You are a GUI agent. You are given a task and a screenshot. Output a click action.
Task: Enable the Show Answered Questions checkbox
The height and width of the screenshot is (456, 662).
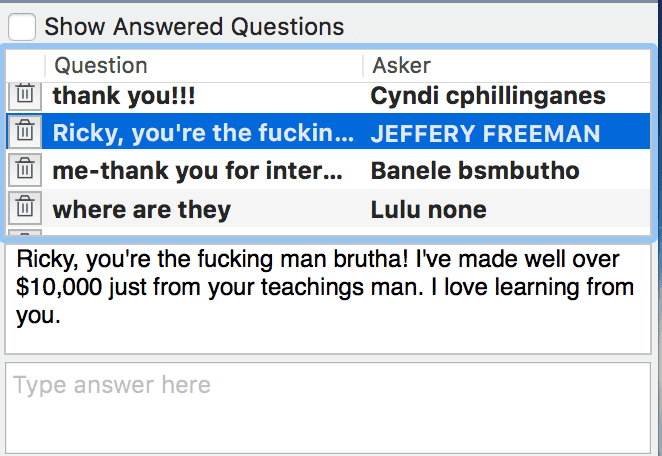coord(24,26)
